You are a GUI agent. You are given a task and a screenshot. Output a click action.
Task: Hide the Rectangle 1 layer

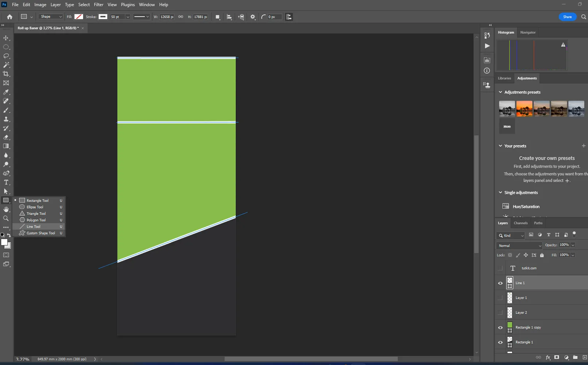pyautogui.click(x=500, y=342)
